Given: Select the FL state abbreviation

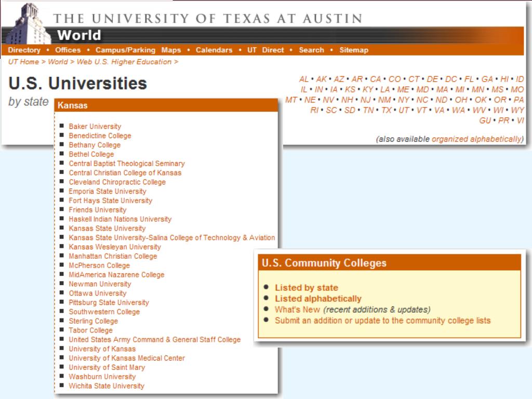Looking at the screenshot, I should [x=469, y=79].
